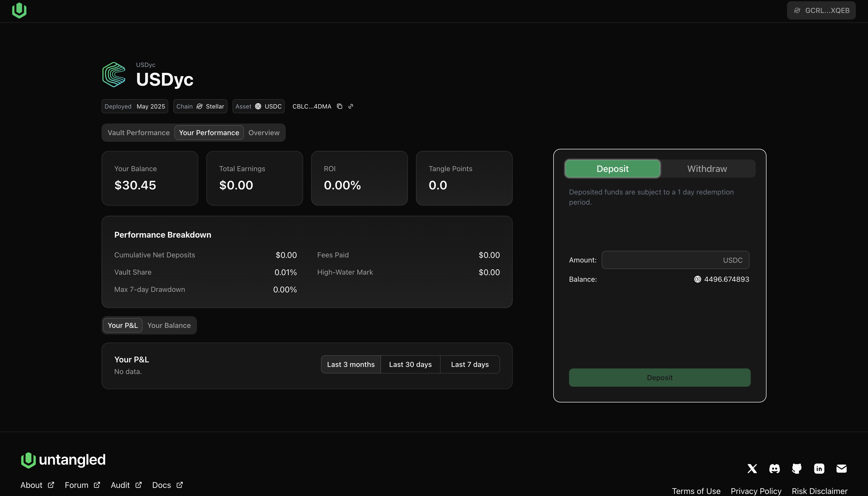Click the USDC Amount input field
The width and height of the screenshot is (868, 496).
tap(675, 260)
